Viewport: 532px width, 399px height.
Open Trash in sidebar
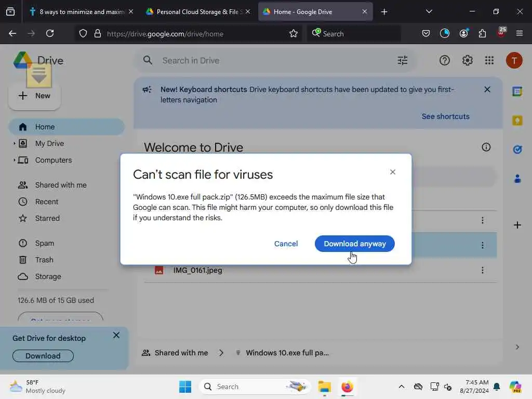click(44, 260)
